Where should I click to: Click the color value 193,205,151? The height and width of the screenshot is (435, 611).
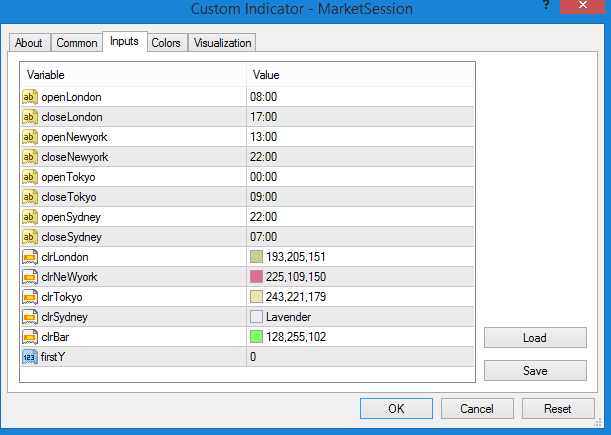296,257
